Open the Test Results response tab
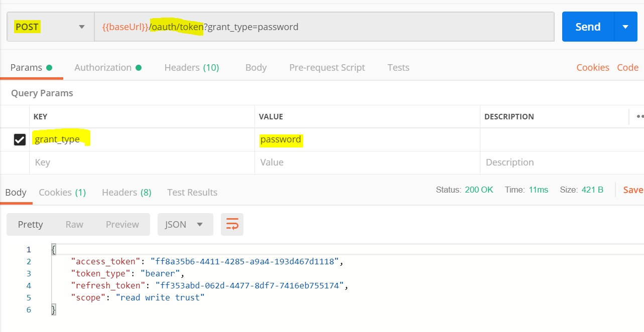Screen dimensions: 644x332 pos(192,192)
